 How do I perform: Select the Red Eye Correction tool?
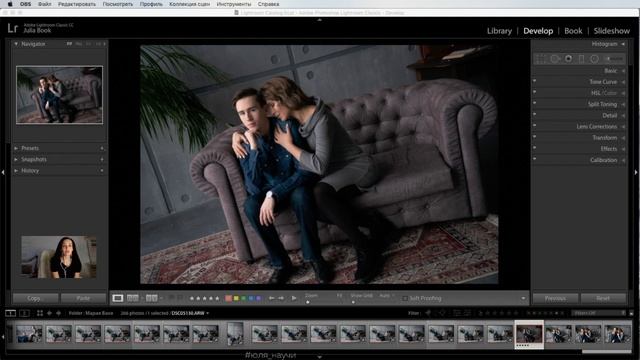pos(568,59)
